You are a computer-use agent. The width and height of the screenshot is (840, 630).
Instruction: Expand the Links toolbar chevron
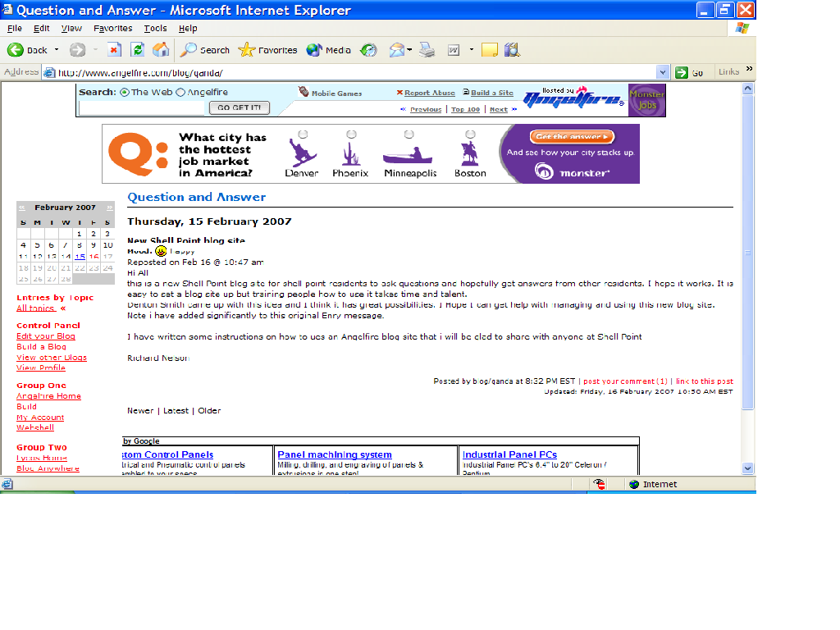pos(749,69)
